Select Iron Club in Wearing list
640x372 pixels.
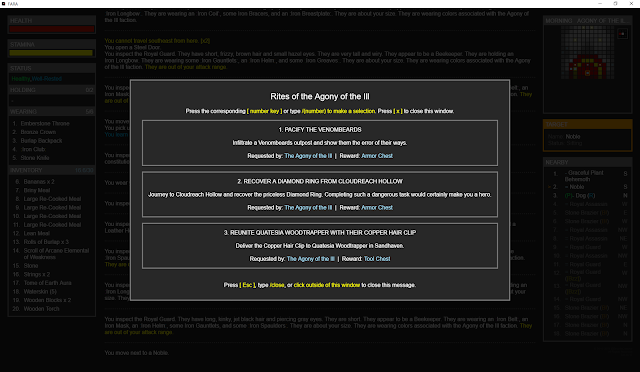tap(33, 149)
